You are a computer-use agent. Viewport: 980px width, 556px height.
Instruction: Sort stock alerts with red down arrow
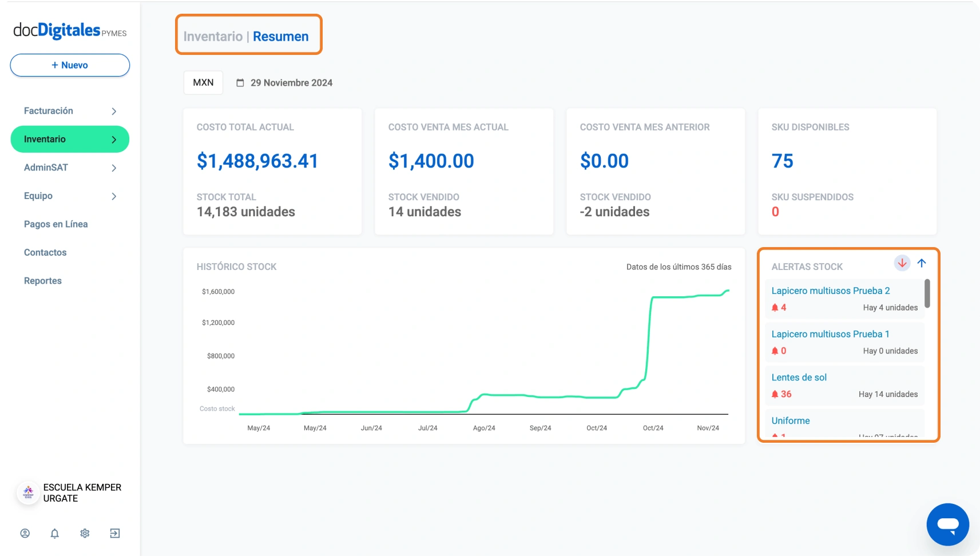point(902,263)
